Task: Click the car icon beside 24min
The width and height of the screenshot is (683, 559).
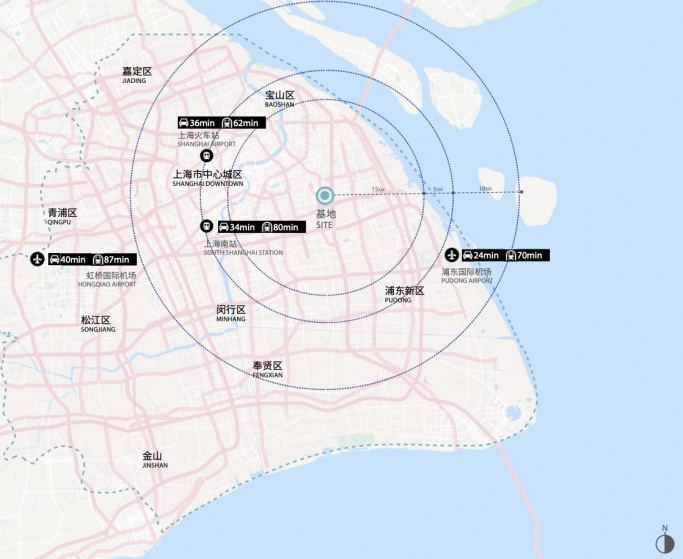Action: click(x=467, y=255)
